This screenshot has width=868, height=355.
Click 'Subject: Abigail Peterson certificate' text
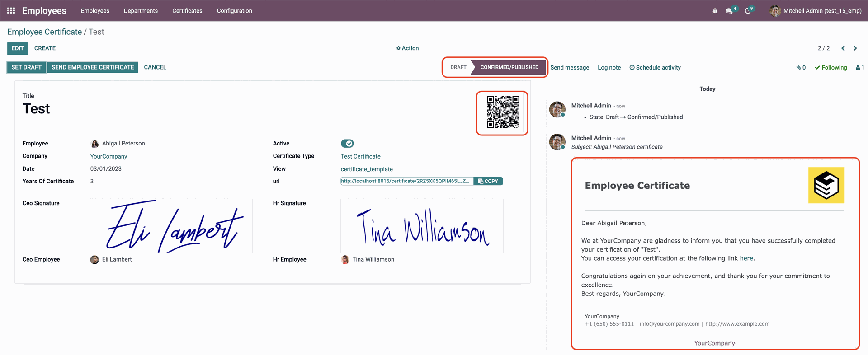pyautogui.click(x=617, y=147)
